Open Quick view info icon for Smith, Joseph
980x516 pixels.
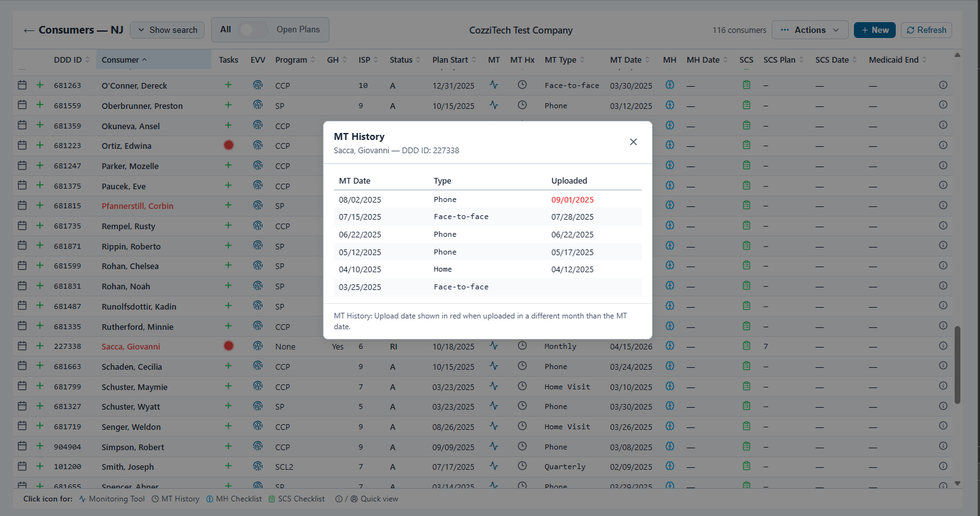tap(943, 467)
